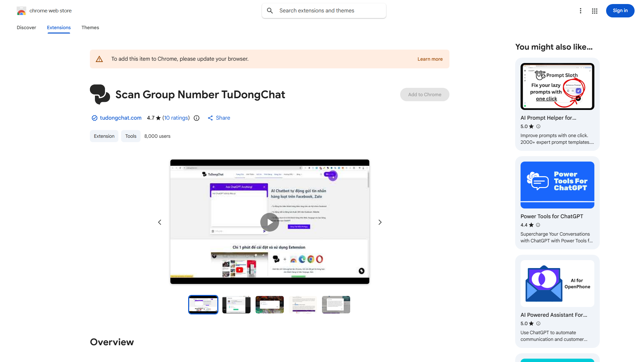Select the third screenshot thumbnail
Viewport: 644px width, 362px height.
[x=269, y=305]
